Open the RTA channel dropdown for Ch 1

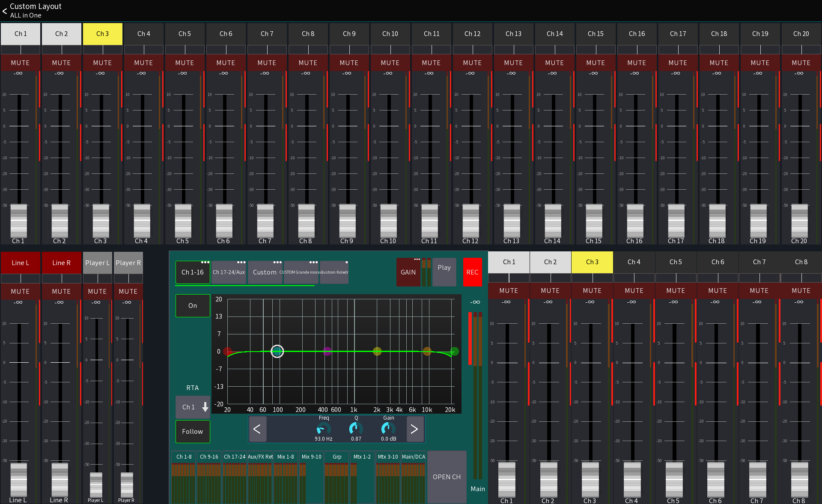coord(193,407)
